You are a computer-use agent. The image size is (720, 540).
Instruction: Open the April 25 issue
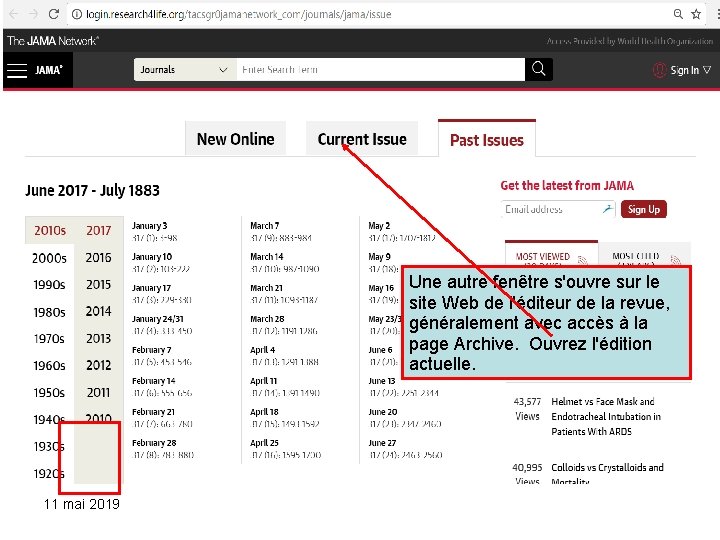point(264,443)
